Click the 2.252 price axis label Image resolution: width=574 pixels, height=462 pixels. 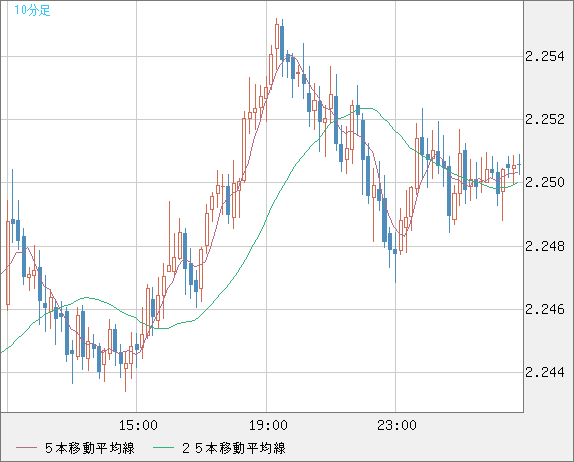coord(545,119)
